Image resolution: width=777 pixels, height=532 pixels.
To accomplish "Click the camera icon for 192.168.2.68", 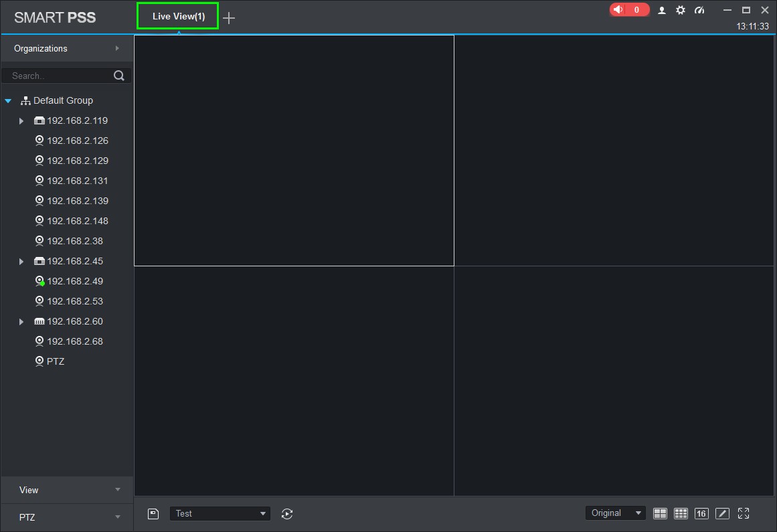I will 39,341.
